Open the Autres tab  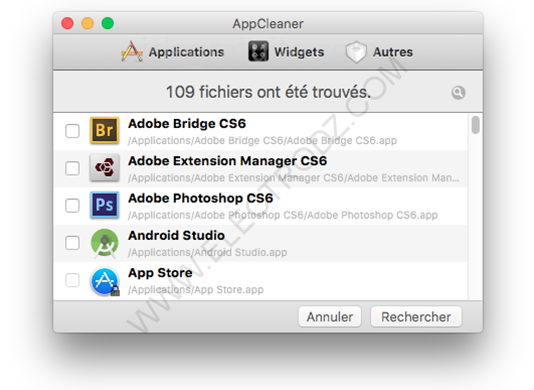[379, 52]
